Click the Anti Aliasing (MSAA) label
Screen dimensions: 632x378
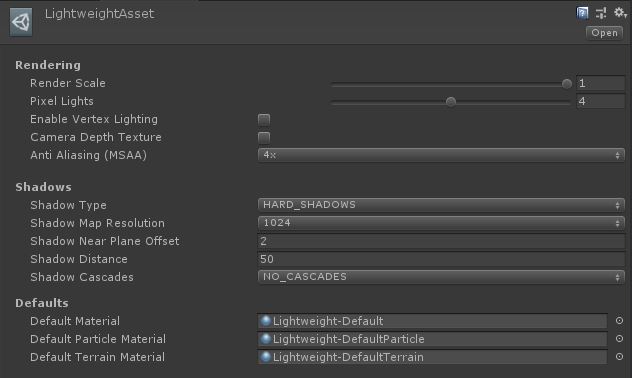pos(88,155)
